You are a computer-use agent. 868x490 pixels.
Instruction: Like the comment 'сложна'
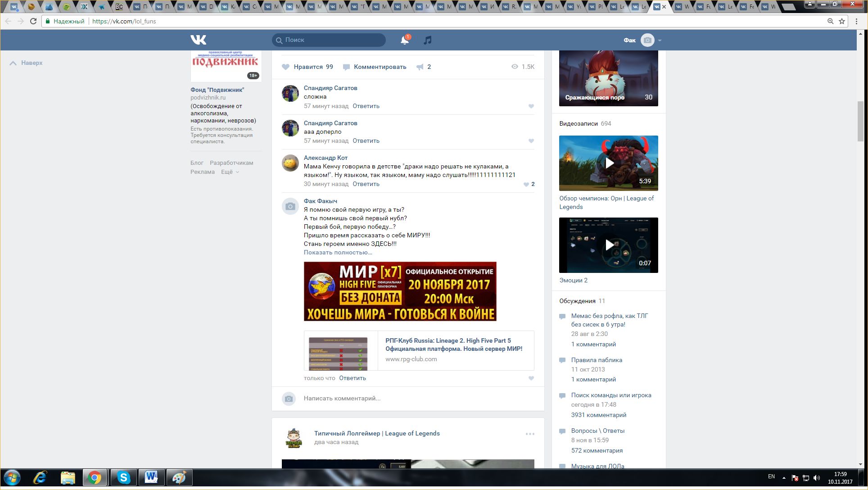tap(531, 106)
